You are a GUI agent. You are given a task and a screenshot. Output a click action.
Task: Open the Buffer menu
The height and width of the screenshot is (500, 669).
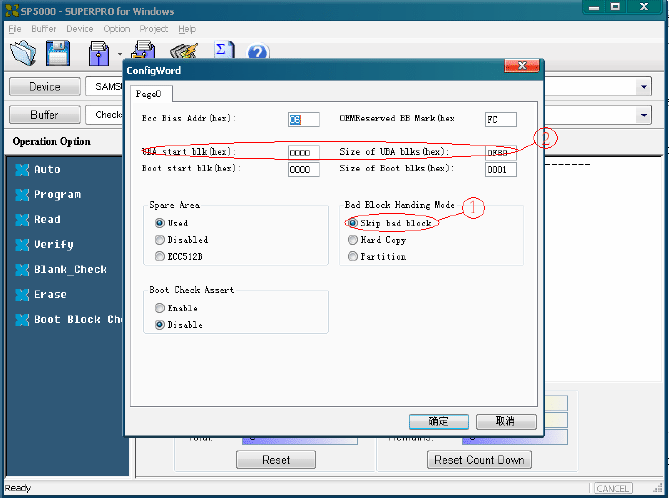[44, 29]
